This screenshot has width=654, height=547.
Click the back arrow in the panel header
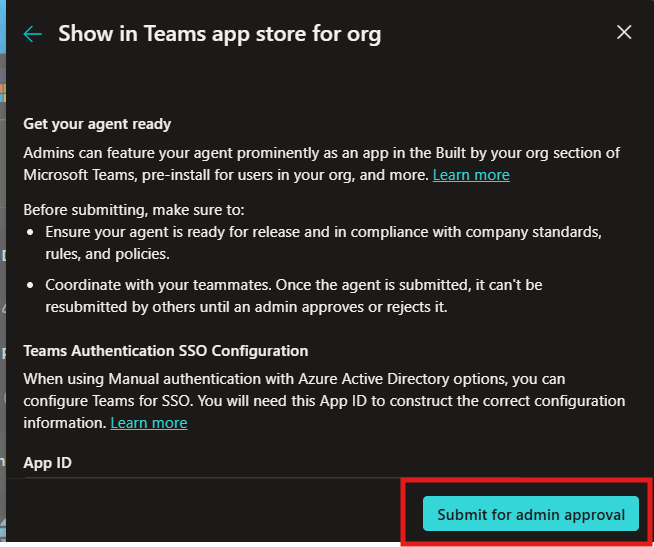pyautogui.click(x=33, y=34)
